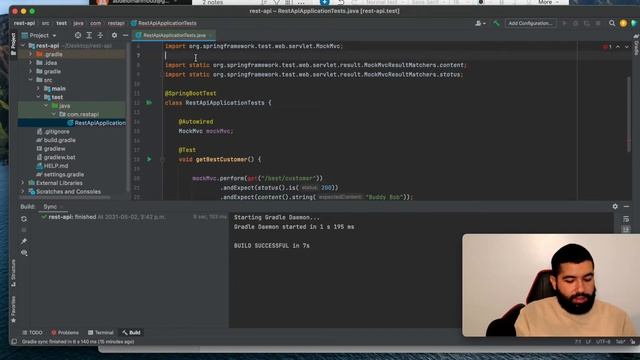The height and width of the screenshot is (360, 640).
Task: Select the settings.gradle file
Action: pos(60,174)
